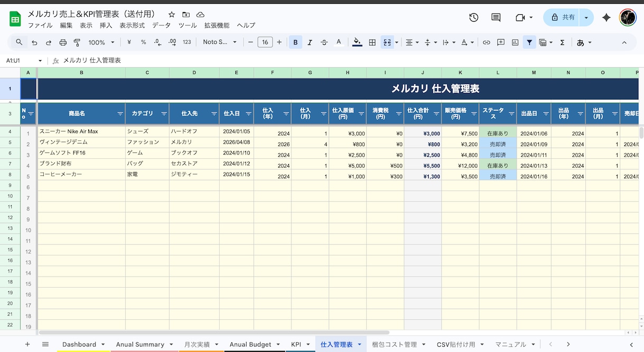
Task: Open text color picker
Action: tap(339, 42)
